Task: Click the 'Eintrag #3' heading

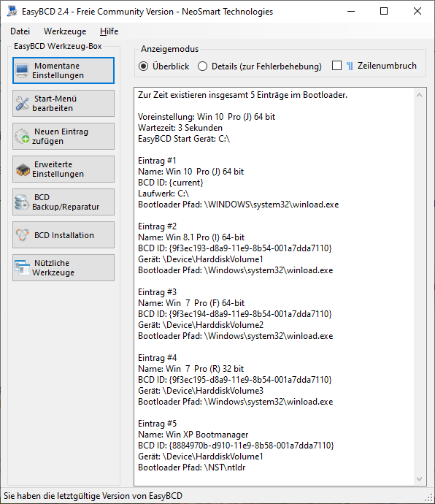Action: pos(158,292)
